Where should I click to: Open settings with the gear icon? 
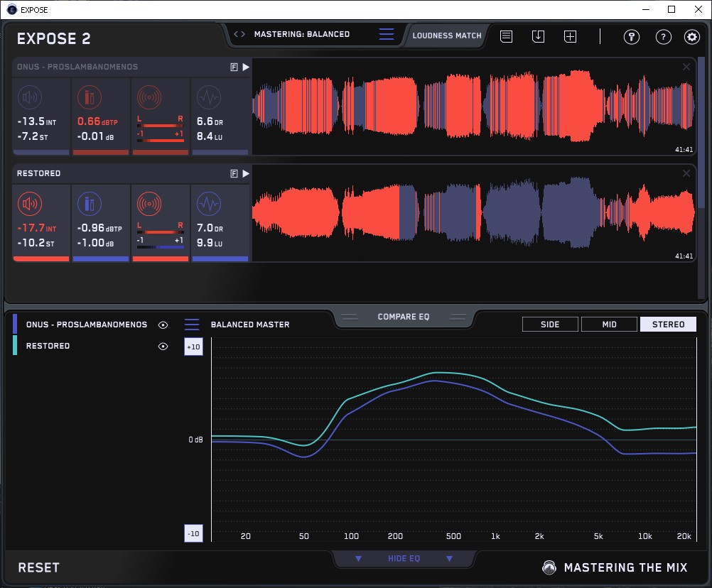click(x=692, y=36)
